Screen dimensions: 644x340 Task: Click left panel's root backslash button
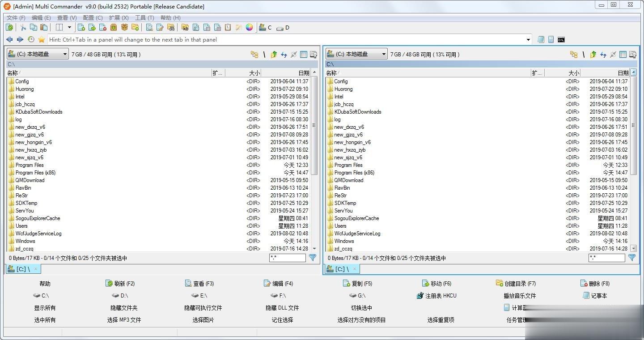coord(264,55)
